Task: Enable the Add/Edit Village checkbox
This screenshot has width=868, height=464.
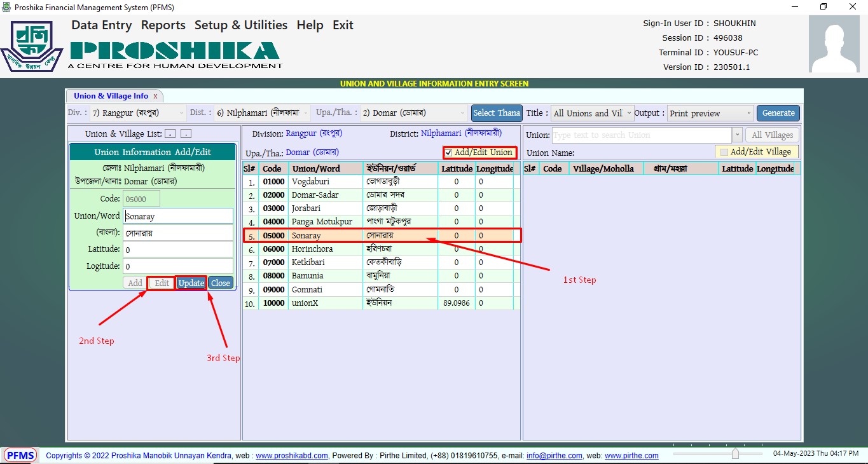Action: click(724, 152)
